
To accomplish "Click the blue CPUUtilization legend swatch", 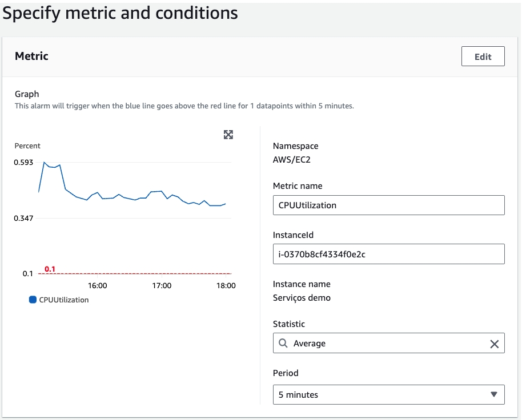I will pos(33,300).
